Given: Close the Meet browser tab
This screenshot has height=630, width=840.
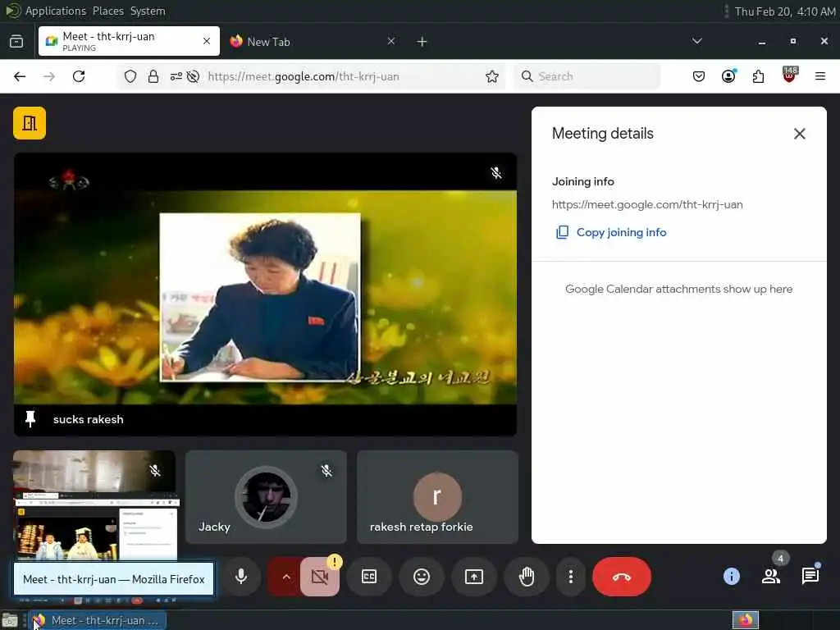Looking at the screenshot, I should (206, 41).
